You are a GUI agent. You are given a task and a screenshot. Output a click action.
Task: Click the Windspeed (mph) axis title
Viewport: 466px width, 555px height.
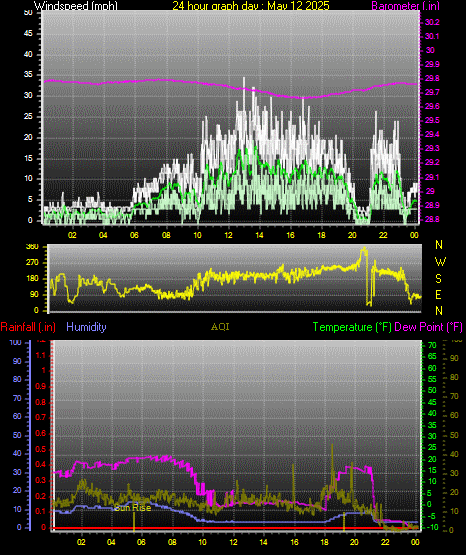pos(76,6)
